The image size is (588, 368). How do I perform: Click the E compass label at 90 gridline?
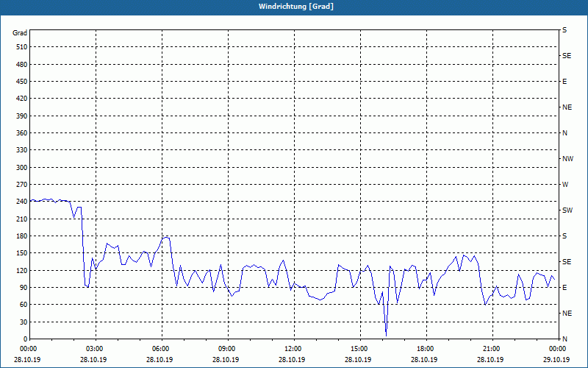(564, 288)
